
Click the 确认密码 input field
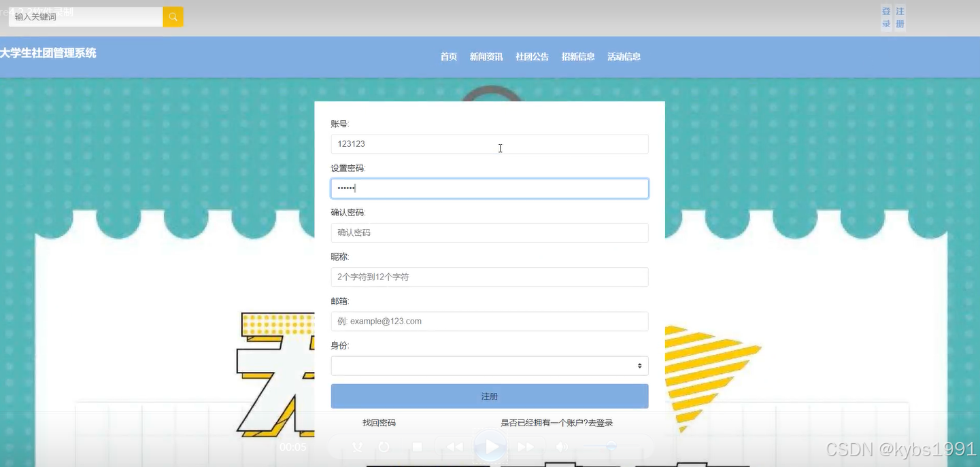[x=490, y=232]
